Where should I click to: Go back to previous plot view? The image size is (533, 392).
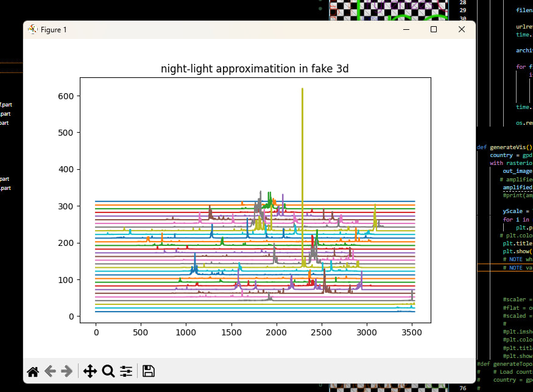point(51,371)
